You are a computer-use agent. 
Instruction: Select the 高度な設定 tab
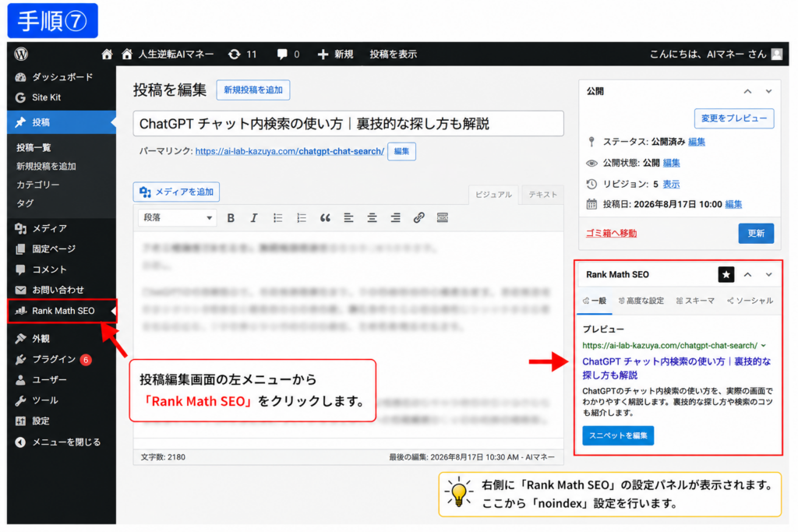click(641, 301)
